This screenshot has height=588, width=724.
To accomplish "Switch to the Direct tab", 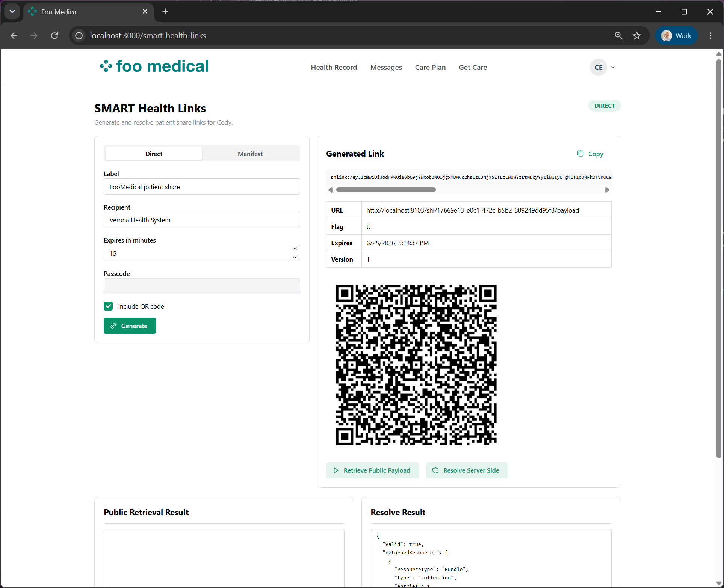I will [154, 154].
